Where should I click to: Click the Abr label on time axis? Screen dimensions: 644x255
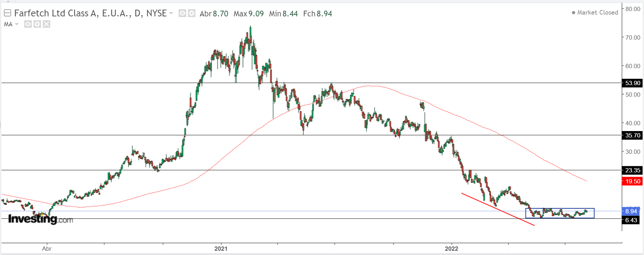point(47,249)
